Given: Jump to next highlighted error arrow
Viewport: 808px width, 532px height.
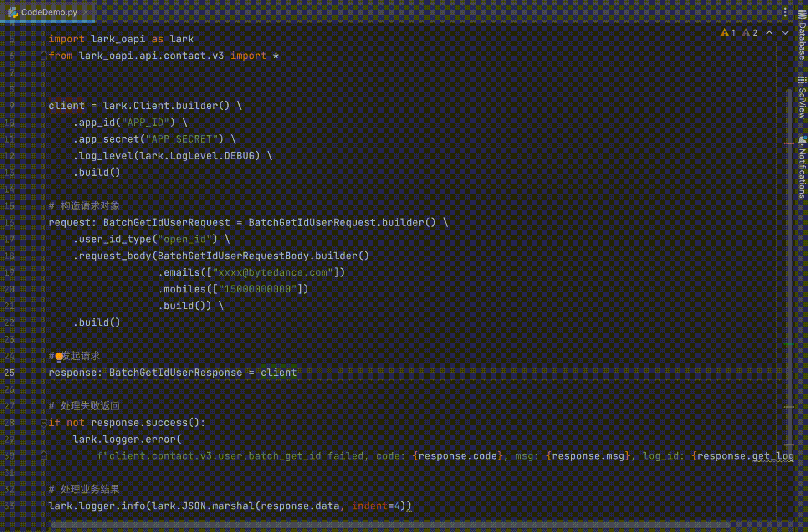Looking at the screenshot, I should click(x=785, y=33).
